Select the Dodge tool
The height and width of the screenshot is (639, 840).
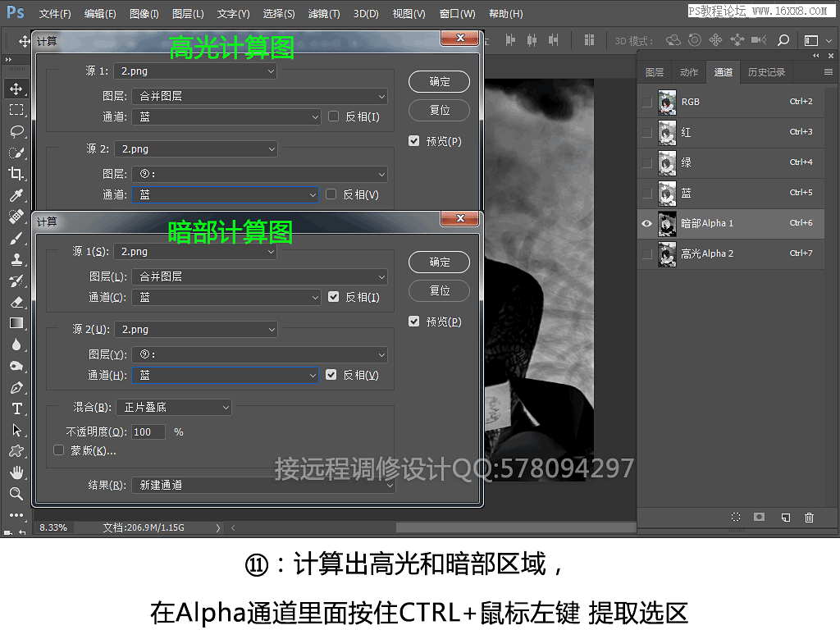(16, 366)
